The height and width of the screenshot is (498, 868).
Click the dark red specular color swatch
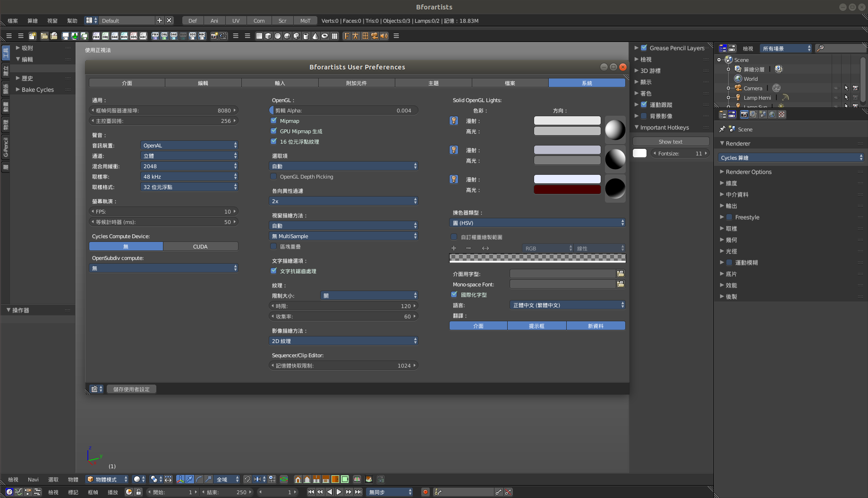(x=567, y=189)
